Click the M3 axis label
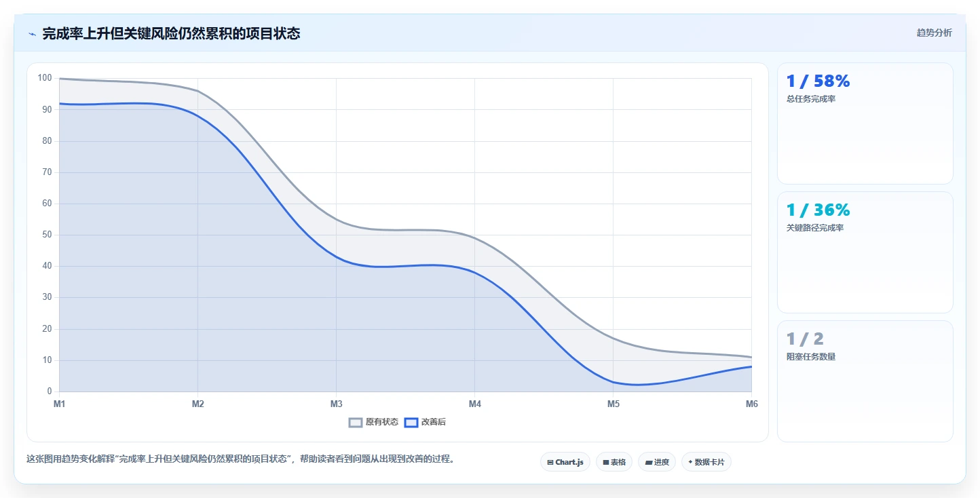Image resolution: width=980 pixels, height=498 pixels. (x=337, y=404)
